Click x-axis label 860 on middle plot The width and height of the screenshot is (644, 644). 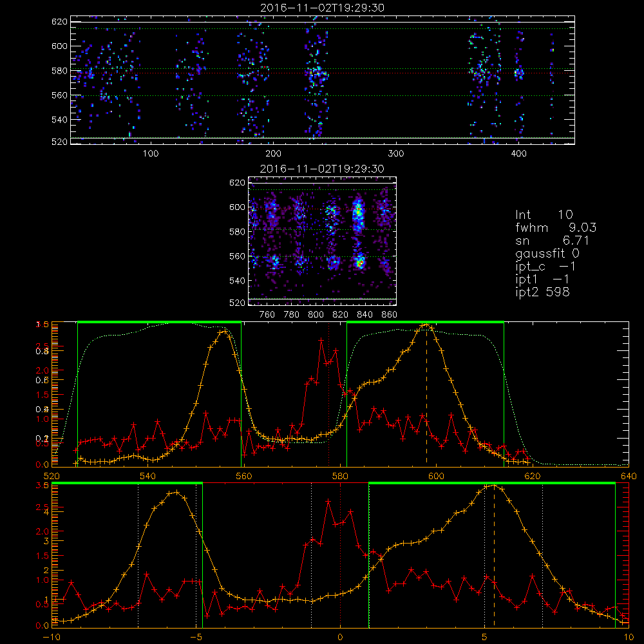click(389, 315)
